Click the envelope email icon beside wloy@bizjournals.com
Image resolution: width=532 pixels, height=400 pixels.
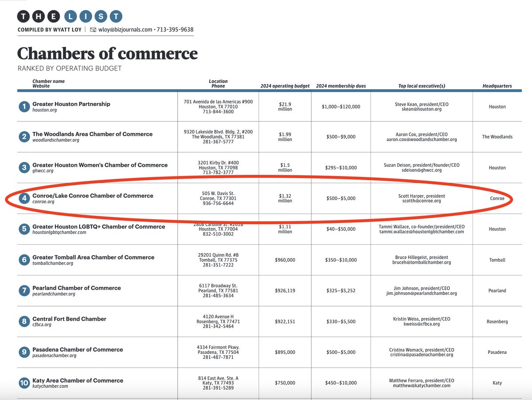93,30
